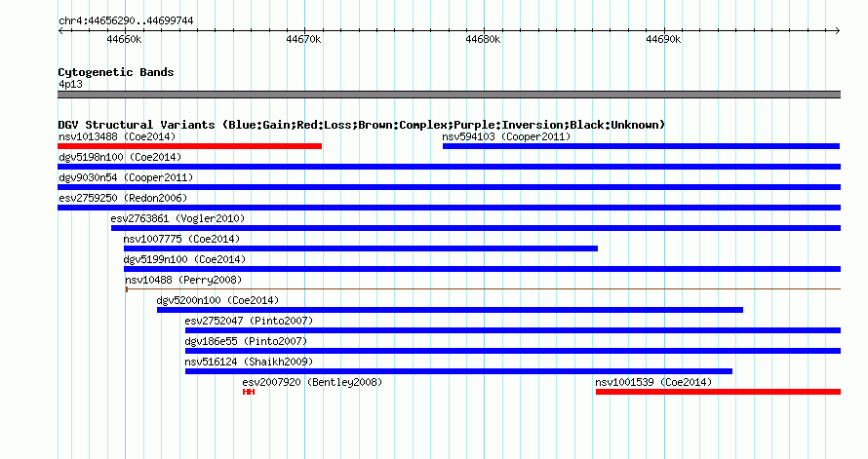Screen dimensions: 868x459
Task: Click the nsv516124 blue gain bar
Action: tap(459, 371)
